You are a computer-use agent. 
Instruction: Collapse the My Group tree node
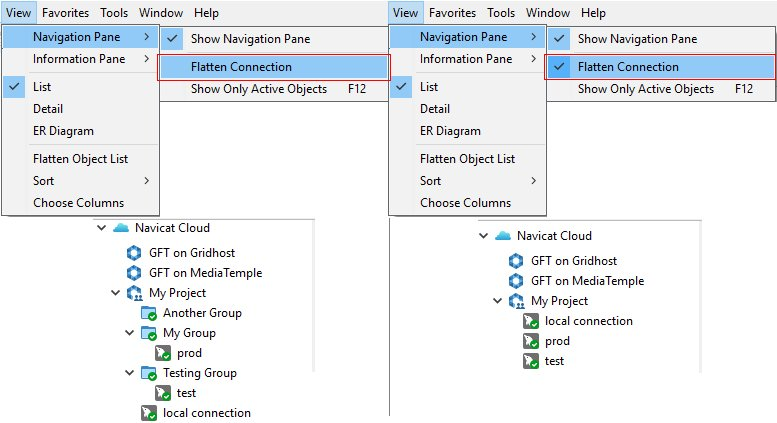pyautogui.click(x=130, y=333)
